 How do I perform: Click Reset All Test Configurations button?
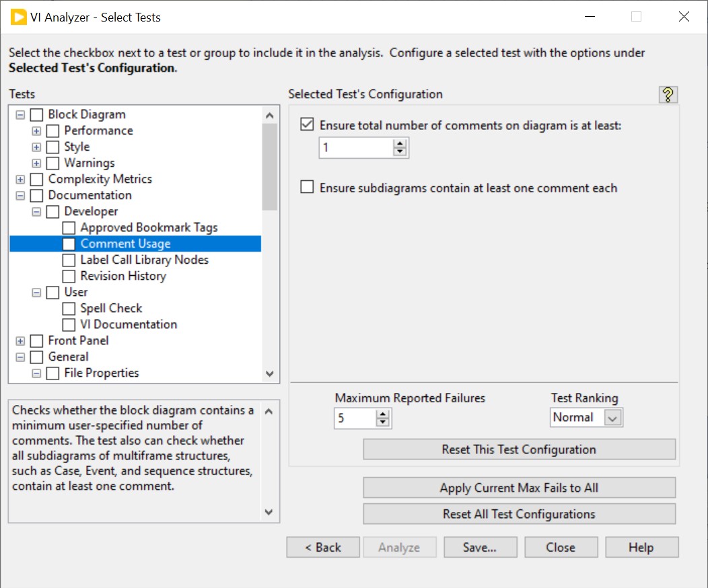click(x=520, y=514)
